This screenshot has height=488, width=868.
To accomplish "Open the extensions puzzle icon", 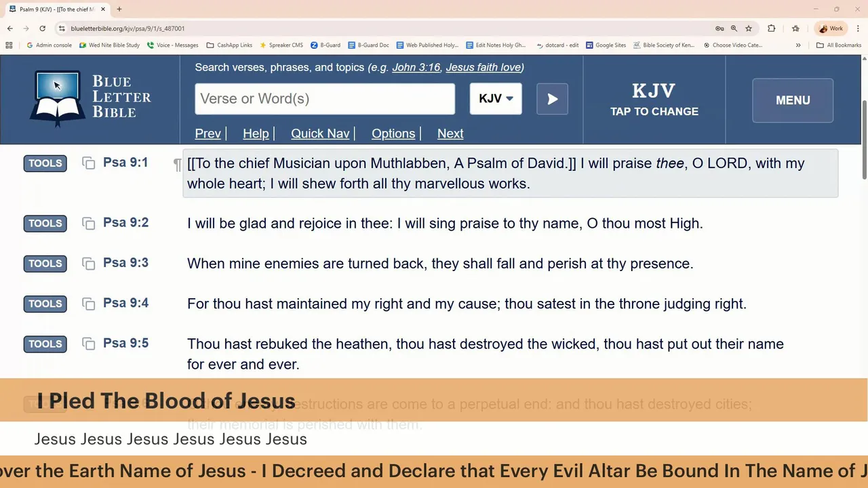I will point(771,28).
